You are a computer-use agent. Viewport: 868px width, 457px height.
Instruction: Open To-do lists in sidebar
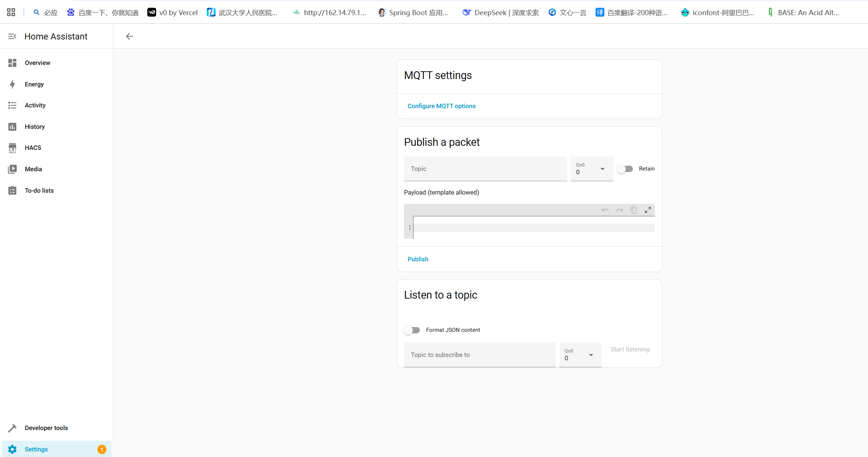pyautogui.click(x=39, y=190)
